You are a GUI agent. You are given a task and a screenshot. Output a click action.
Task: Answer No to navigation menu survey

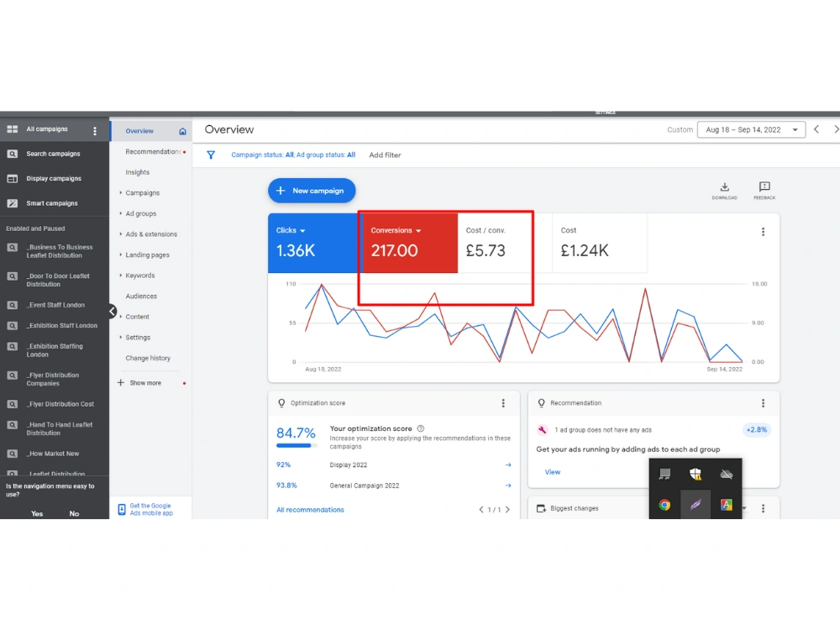click(x=74, y=514)
